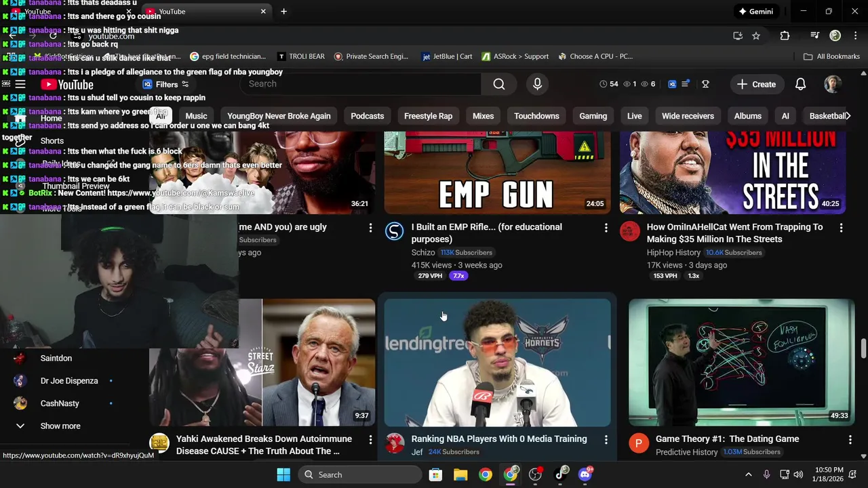The height and width of the screenshot is (488, 868).
Task: Select the Podcasts chip
Action: point(367,116)
